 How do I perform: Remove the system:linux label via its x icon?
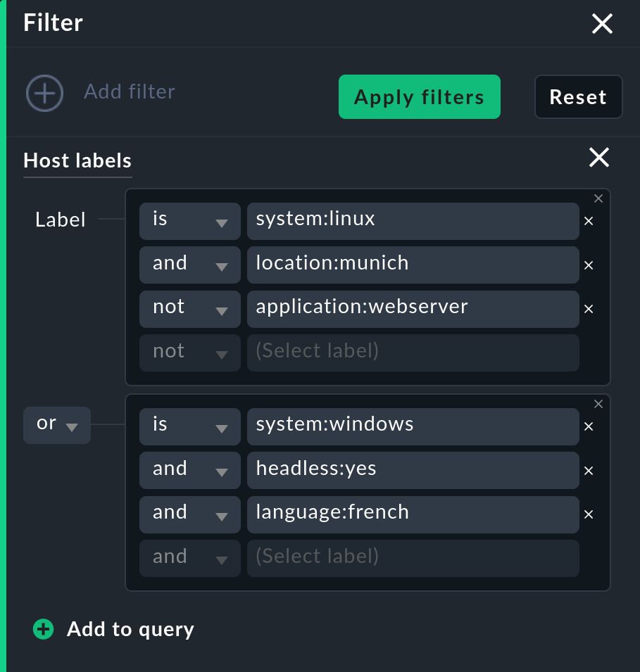tap(589, 221)
